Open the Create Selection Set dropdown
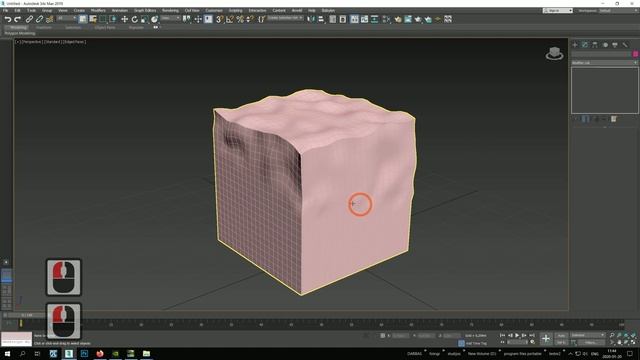640x360 pixels. [x=285, y=18]
